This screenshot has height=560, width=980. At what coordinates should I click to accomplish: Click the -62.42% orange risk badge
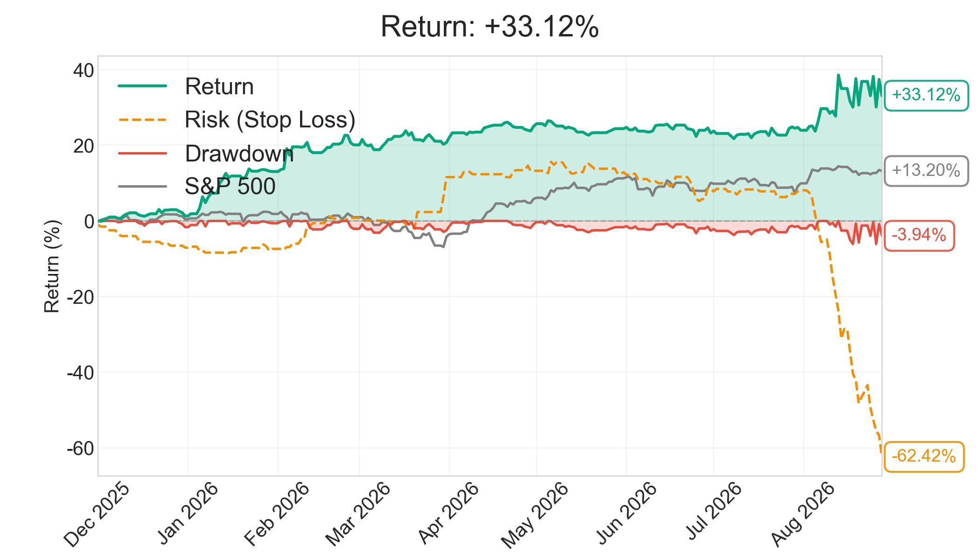[924, 456]
